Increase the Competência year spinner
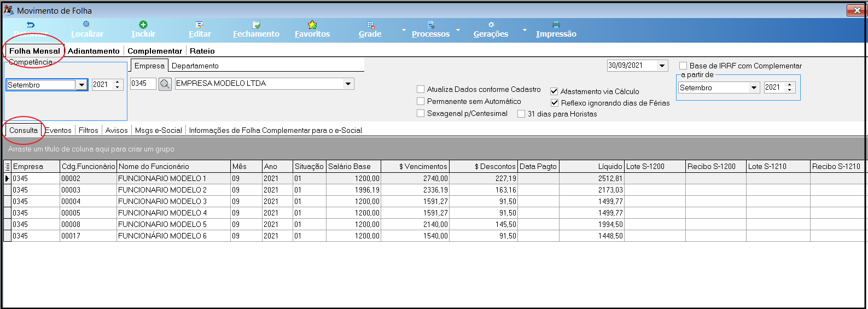 (x=118, y=82)
